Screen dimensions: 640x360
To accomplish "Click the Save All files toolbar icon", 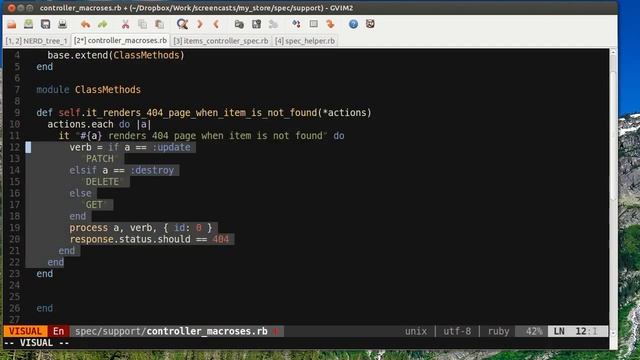I will pos(45,24).
